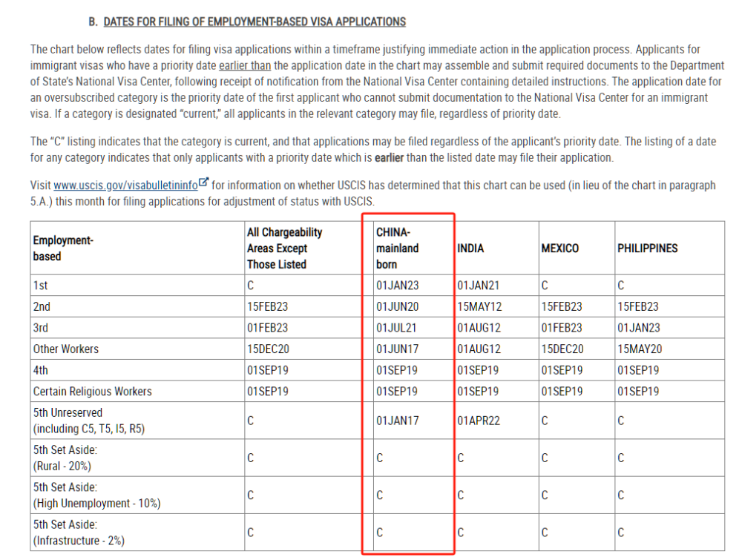Image resolution: width=742 pixels, height=560 pixels.
Task: Click the 'MEXICO' column header
Action: pos(560,248)
